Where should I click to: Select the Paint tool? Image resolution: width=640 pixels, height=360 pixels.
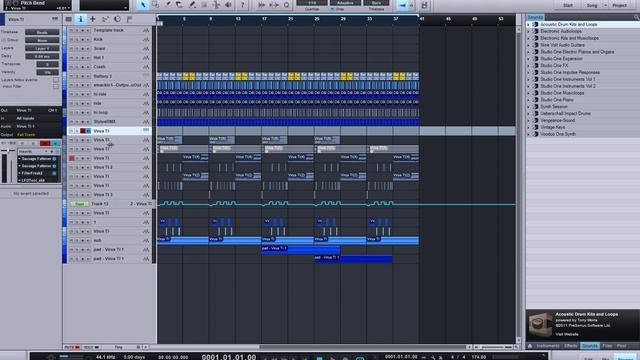[x=192, y=5]
